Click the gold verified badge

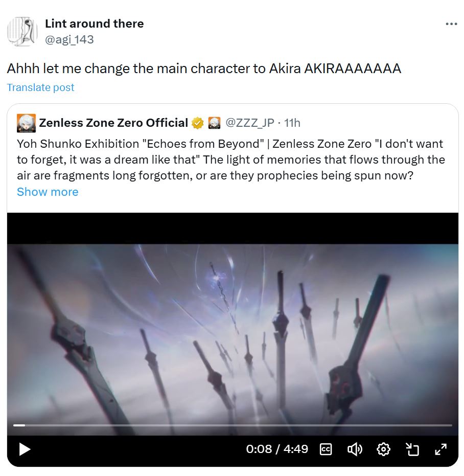(198, 123)
